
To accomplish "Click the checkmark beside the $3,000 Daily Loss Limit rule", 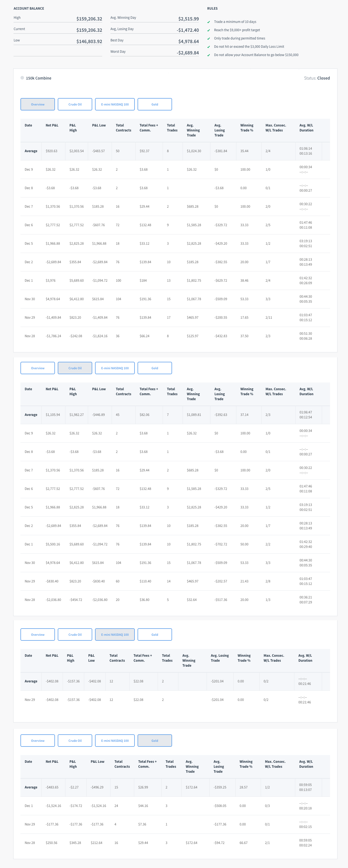I will (x=209, y=47).
